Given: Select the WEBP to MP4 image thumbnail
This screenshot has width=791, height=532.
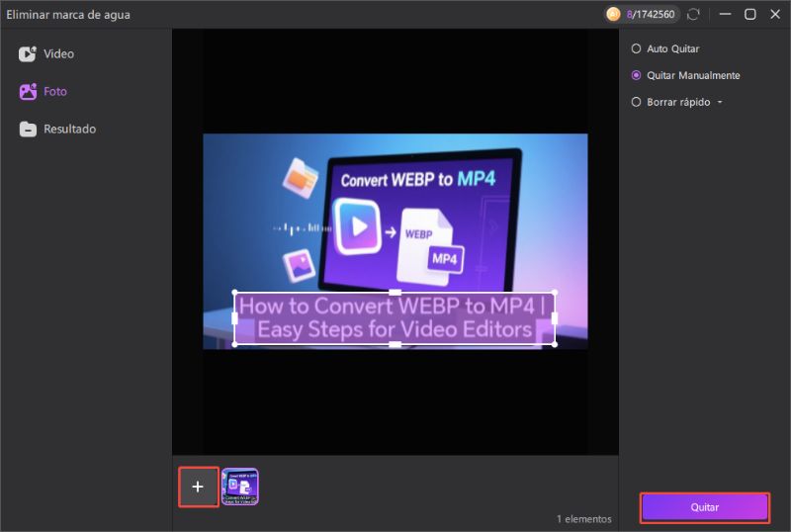Looking at the screenshot, I should point(240,487).
